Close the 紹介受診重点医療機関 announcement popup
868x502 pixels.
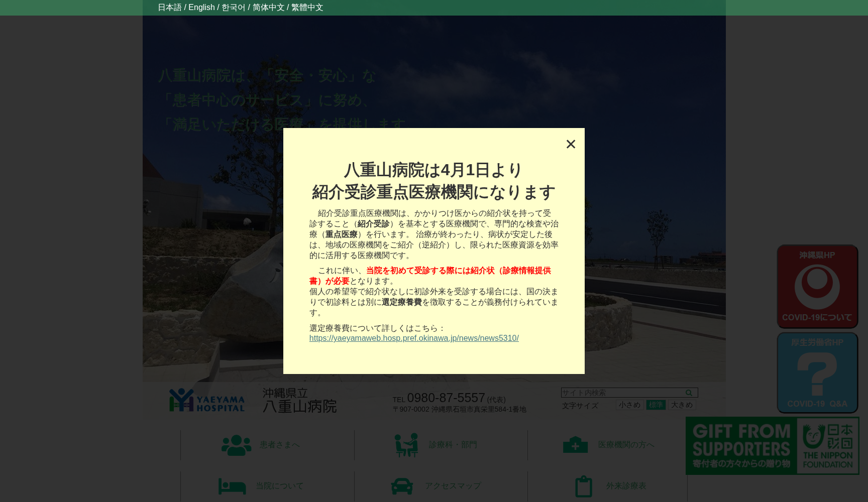(x=571, y=144)
